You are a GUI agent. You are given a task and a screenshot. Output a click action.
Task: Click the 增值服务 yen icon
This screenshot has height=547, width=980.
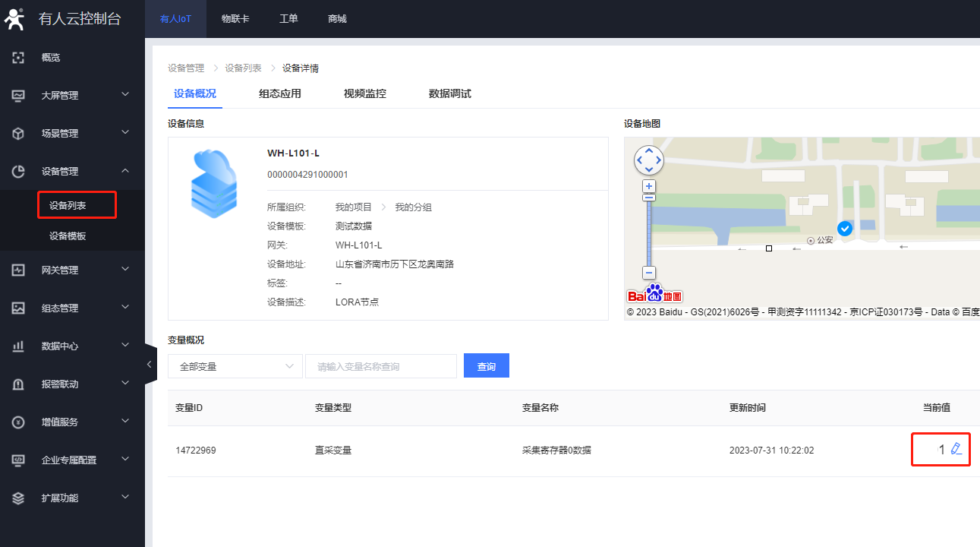19,422
